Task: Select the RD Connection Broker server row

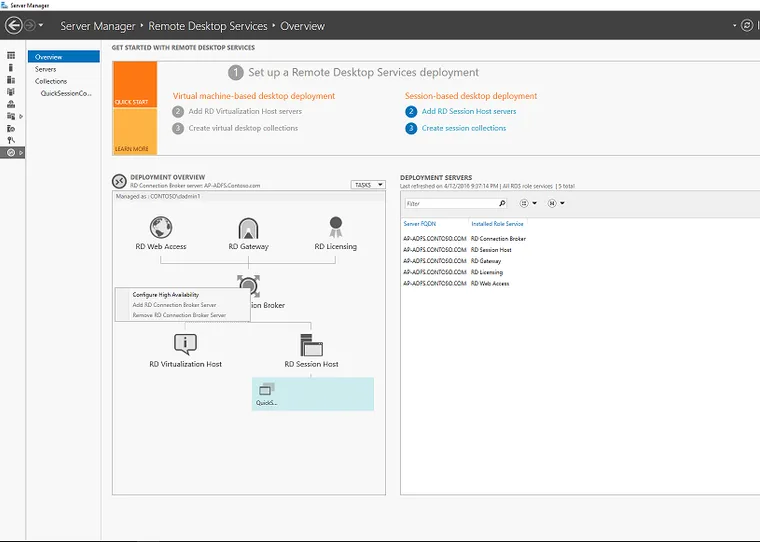Action: (464, 239)
